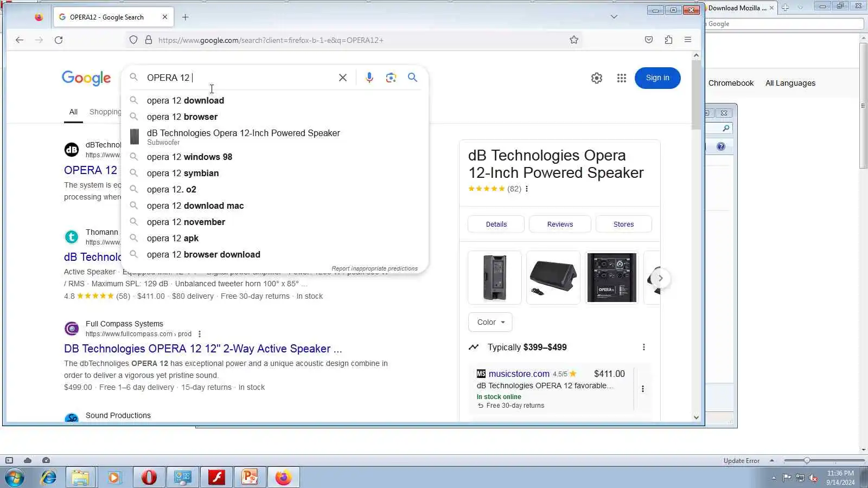Screen dimensions: 868x488
Task: Open more options beside the product rating
Action: [x=527, y=189]
